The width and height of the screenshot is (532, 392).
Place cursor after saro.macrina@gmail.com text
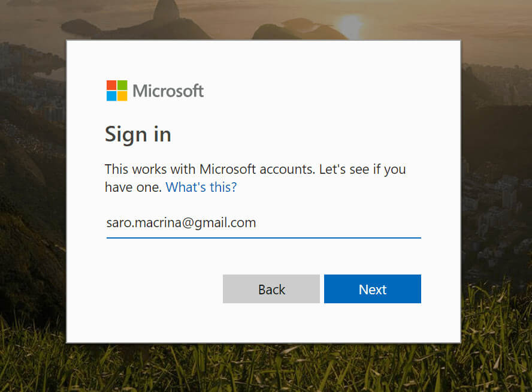[257, 223]
